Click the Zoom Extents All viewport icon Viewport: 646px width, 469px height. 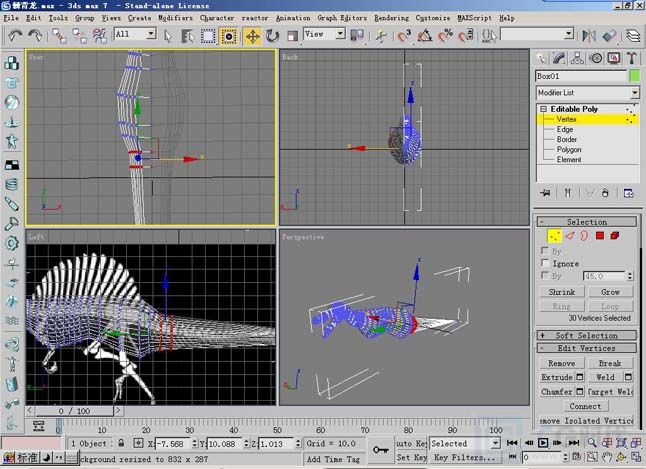tap(635, 443)
